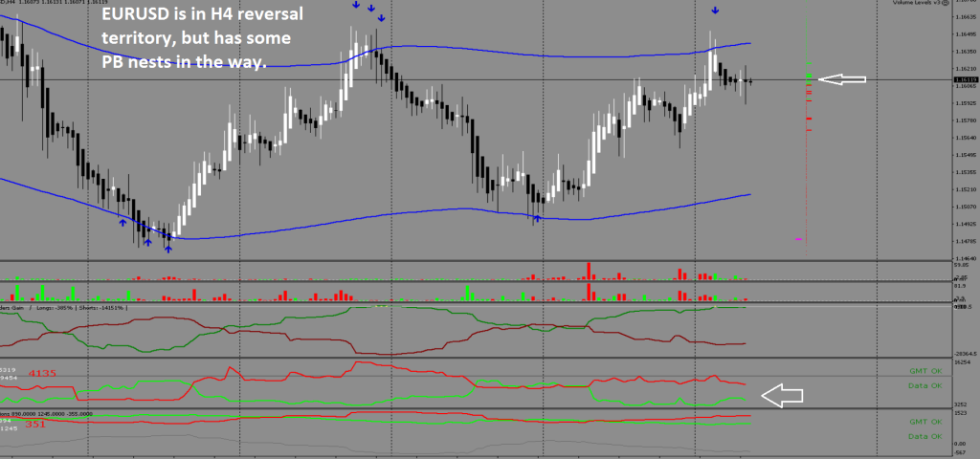Select the green dot on the volume levels column
Image resolution: width=980 pixels, height=459 pixels.
pyautogui.click(x=809, y=76)
